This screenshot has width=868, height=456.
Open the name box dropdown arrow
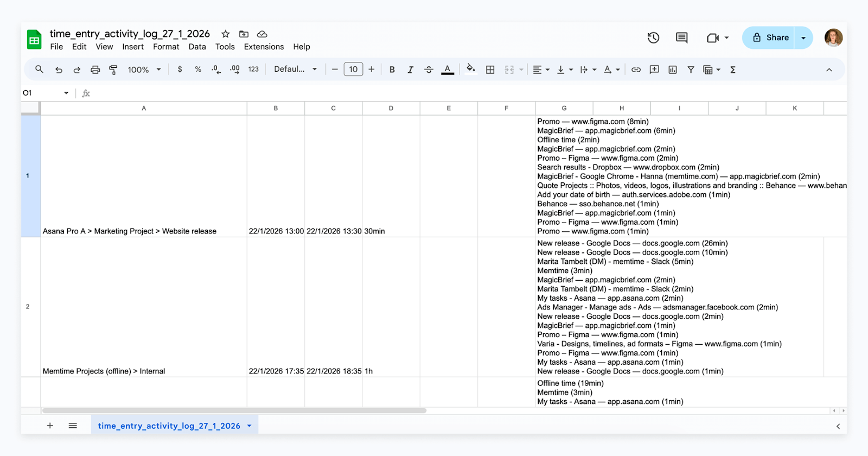coord(66,93)
